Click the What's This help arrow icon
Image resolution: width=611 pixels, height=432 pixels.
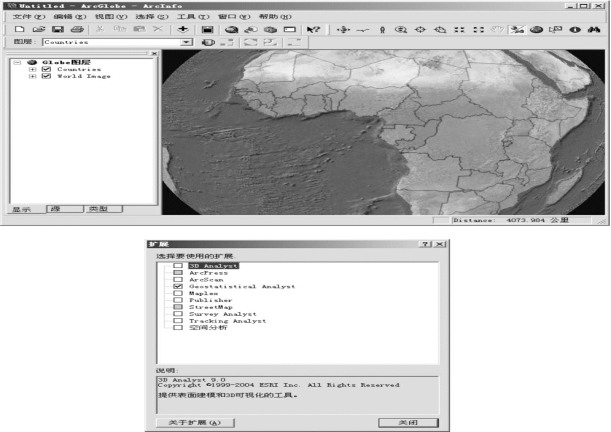point(313,30)
